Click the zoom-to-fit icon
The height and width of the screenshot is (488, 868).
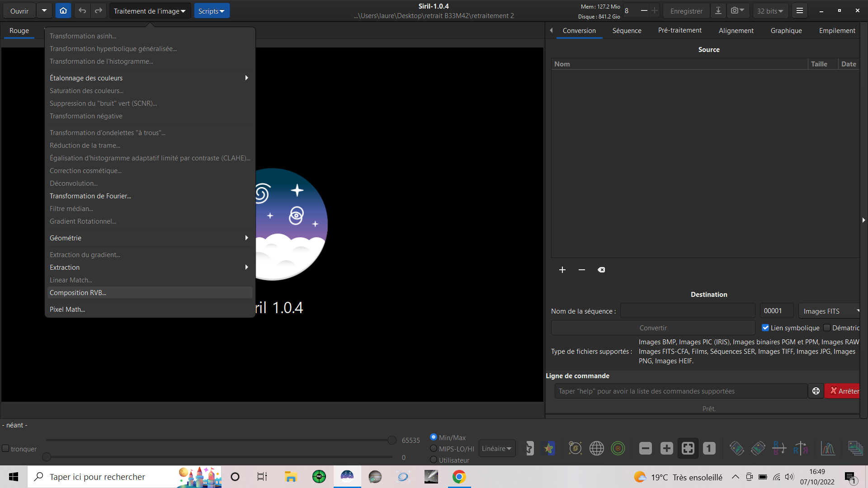[688, 448]
